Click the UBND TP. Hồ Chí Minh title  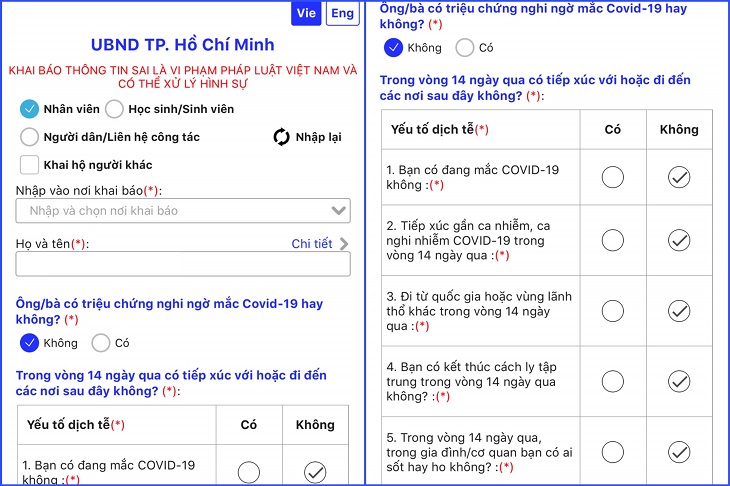(x=182, y=45)
